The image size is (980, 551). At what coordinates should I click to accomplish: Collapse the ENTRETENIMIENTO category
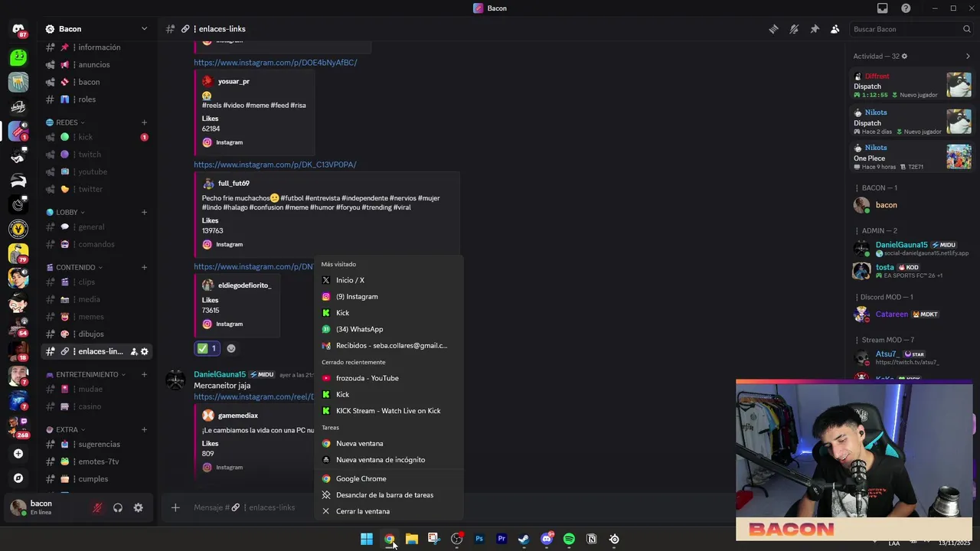86,374
